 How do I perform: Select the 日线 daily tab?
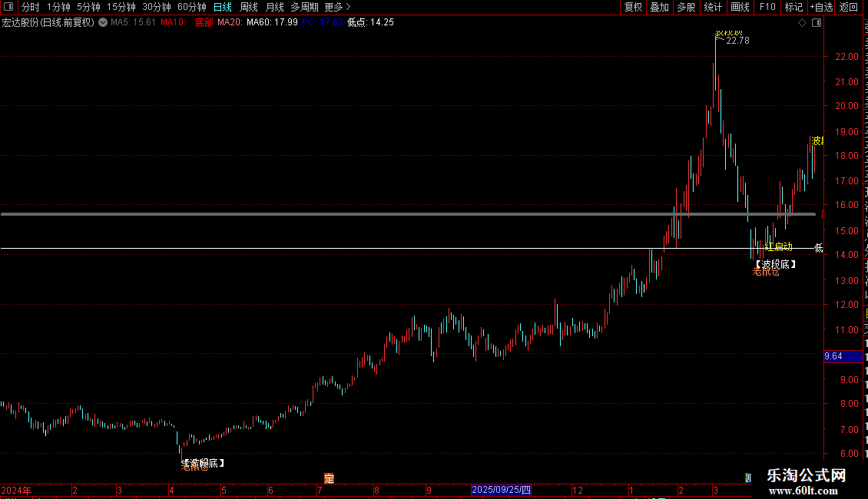(223, 7)
